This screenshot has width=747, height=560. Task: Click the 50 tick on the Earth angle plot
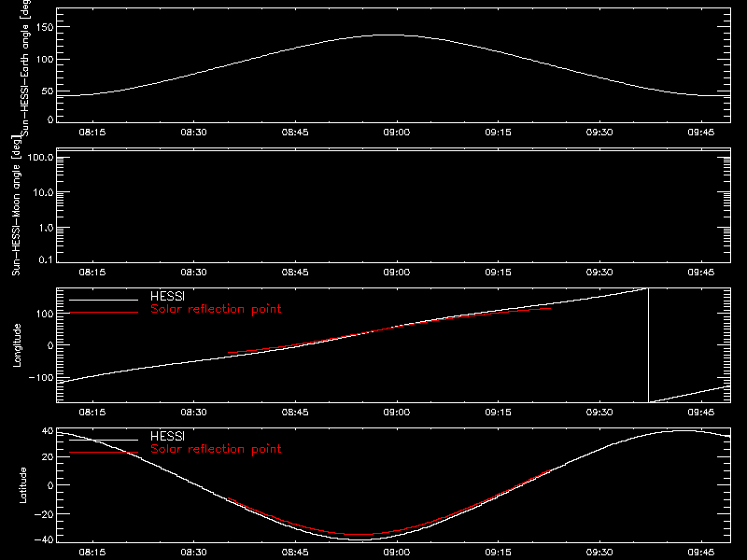point(48,91)
